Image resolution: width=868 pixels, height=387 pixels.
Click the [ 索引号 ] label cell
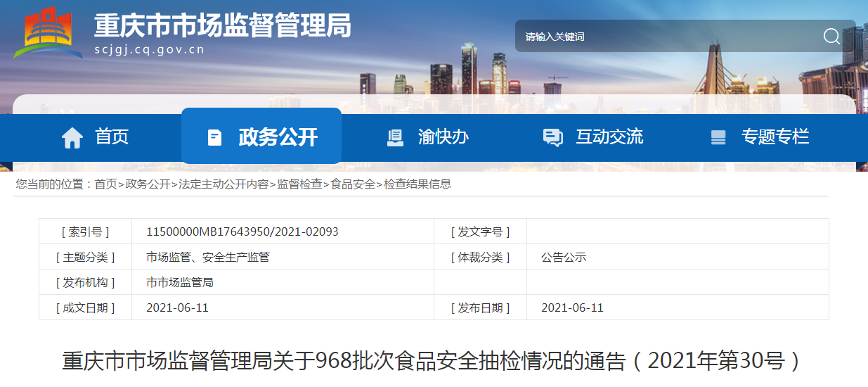pos(85,231)
